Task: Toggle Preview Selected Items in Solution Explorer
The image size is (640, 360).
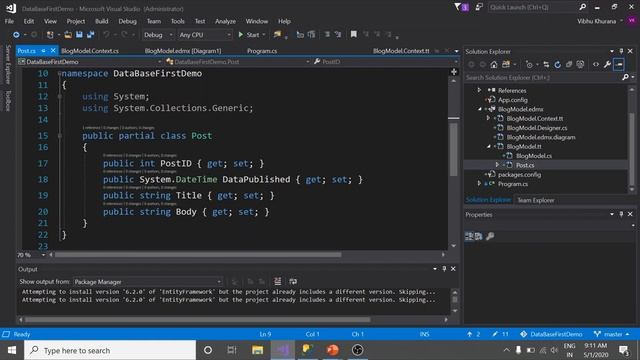Action: point(619,64)
